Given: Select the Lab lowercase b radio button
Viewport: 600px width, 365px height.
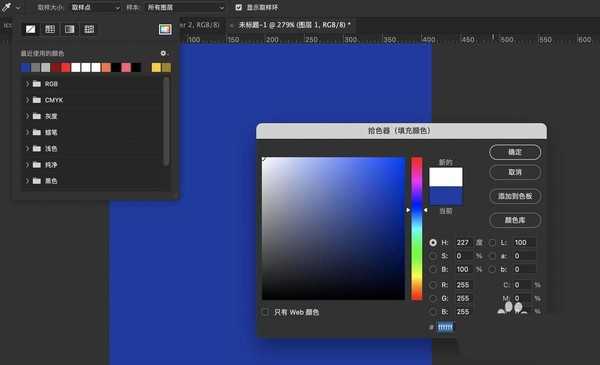Looking at the screenshot, I should 492,269.
